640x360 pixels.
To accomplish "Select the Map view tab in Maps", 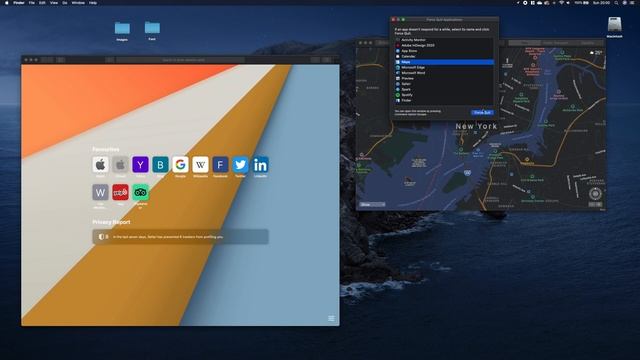I will coord(525,43).
